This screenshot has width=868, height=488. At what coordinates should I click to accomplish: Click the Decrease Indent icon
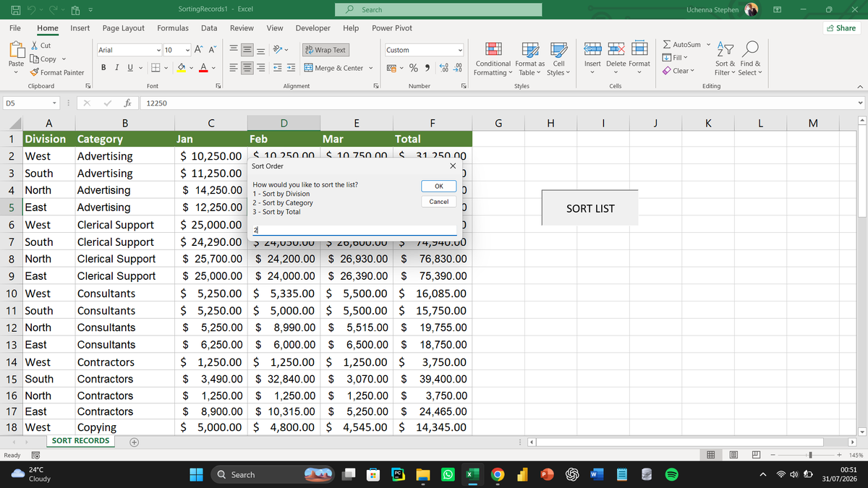click(x=278, y=68)
